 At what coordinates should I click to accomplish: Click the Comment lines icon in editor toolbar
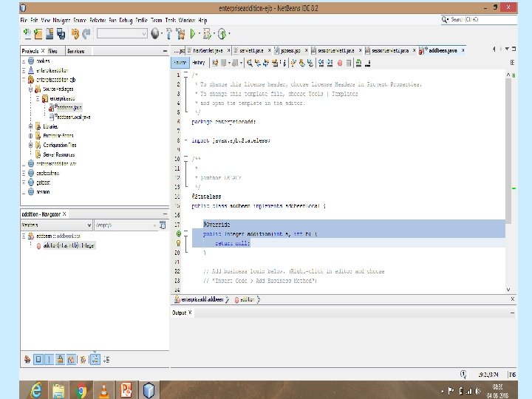(358, 63)
